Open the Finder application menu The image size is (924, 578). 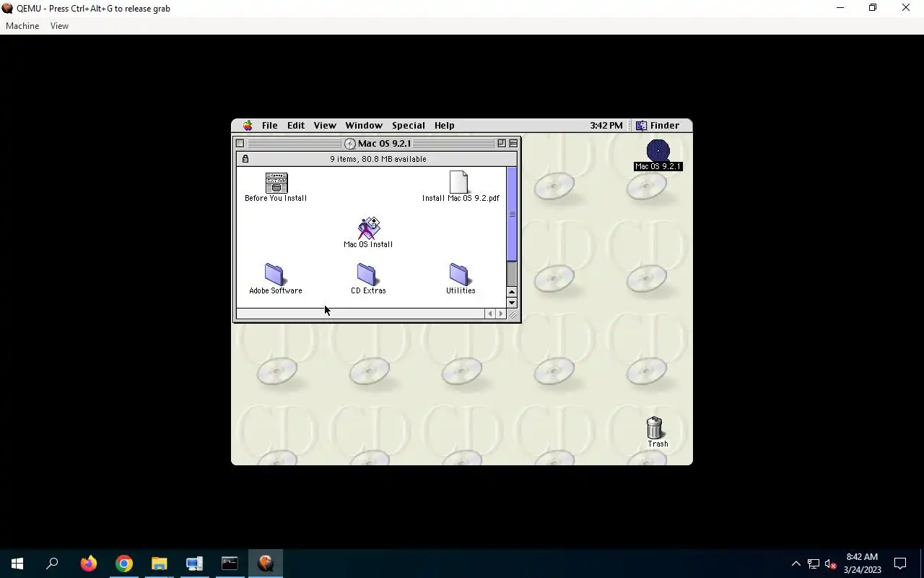[x=658, y=126]
